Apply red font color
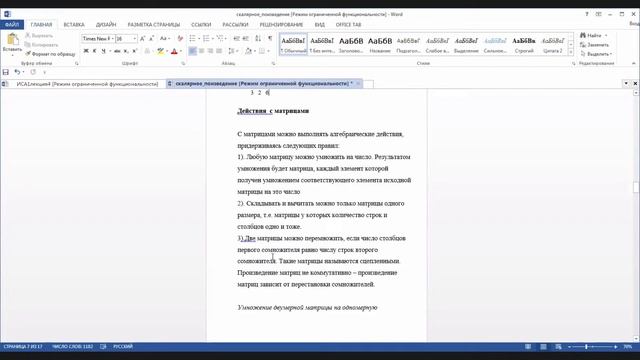Screen dimensions: 640x360 (174, 51)
